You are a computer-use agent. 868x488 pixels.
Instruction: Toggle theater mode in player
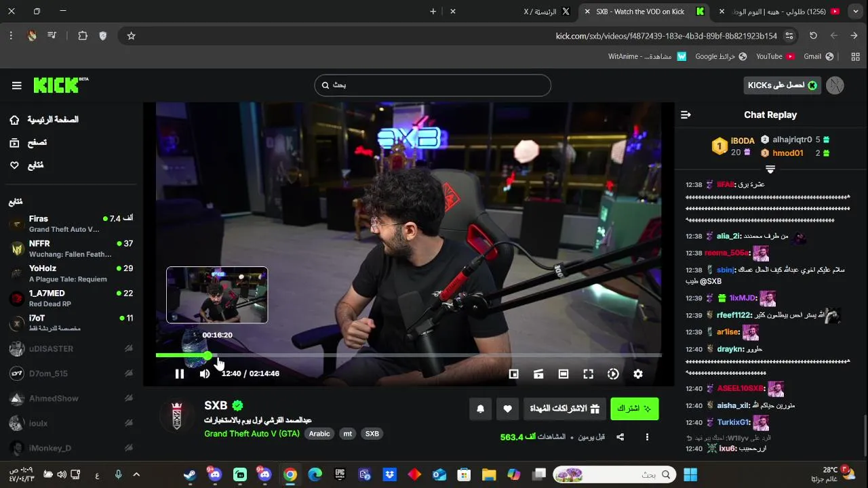564,373
